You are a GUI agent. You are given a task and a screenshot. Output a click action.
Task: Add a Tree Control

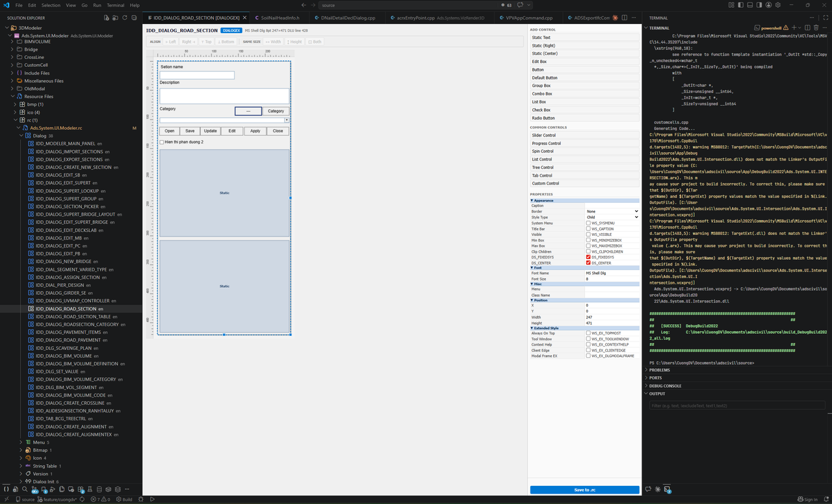tap(584, 168)
